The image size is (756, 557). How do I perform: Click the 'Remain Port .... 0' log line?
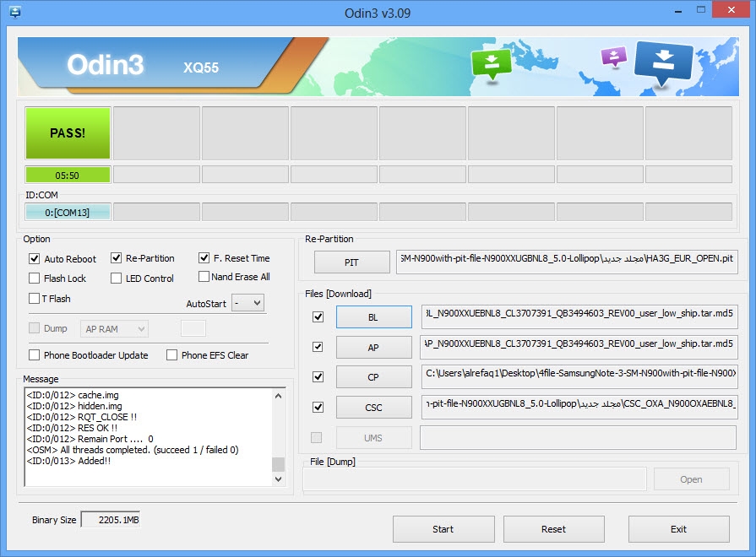coord(90,439)
